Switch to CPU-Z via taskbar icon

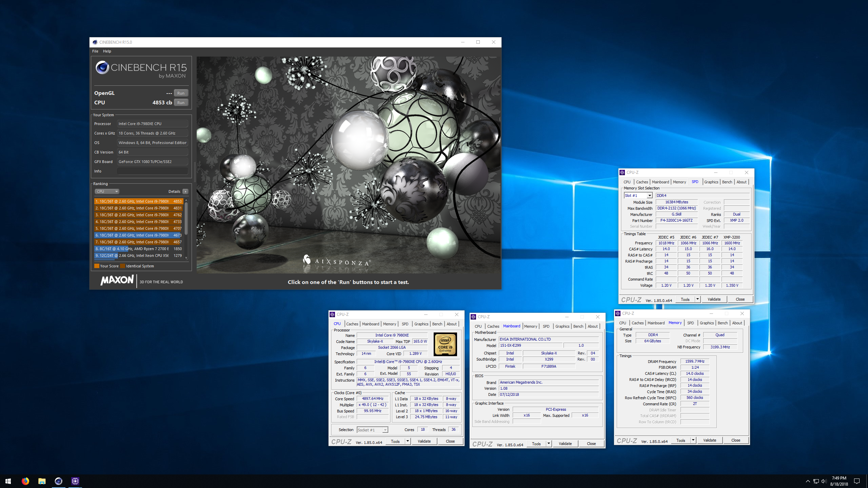click(75, 481)
